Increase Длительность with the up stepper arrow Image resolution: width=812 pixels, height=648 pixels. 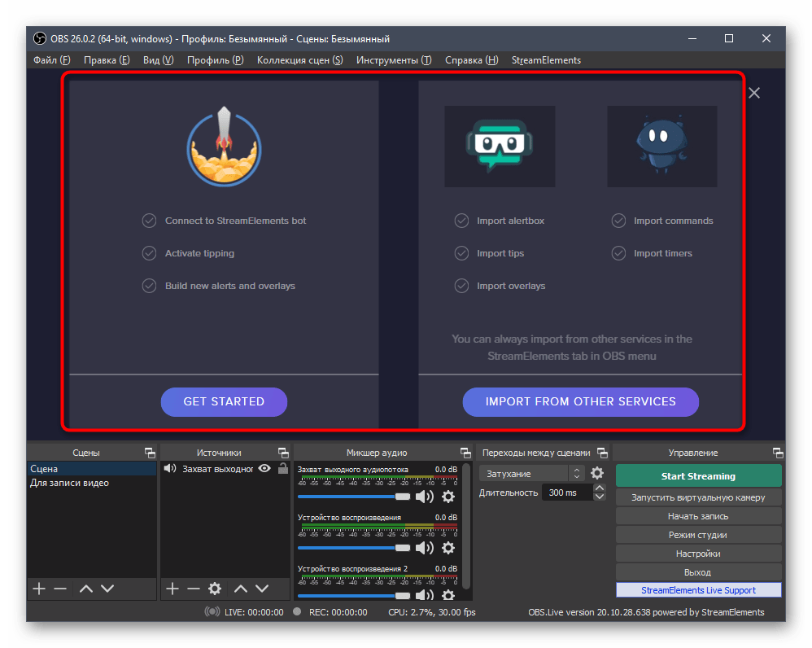coord(600,488)
